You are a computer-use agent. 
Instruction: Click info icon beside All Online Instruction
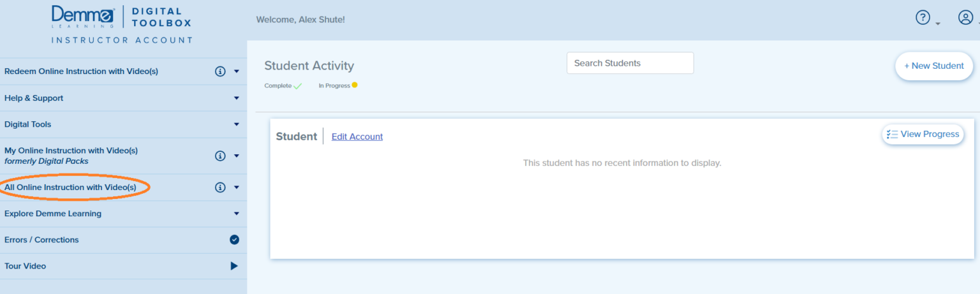pos(220,187)
